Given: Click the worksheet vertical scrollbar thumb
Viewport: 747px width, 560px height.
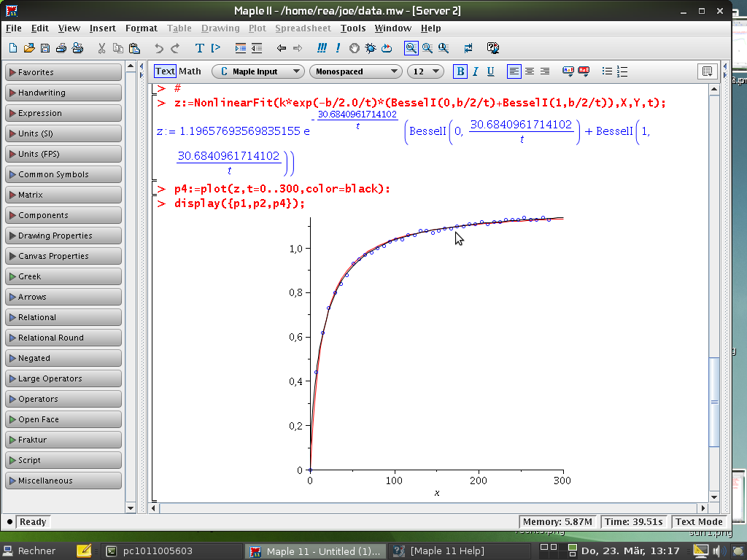Looking at the screenshot, I should (x=714, y=402).
